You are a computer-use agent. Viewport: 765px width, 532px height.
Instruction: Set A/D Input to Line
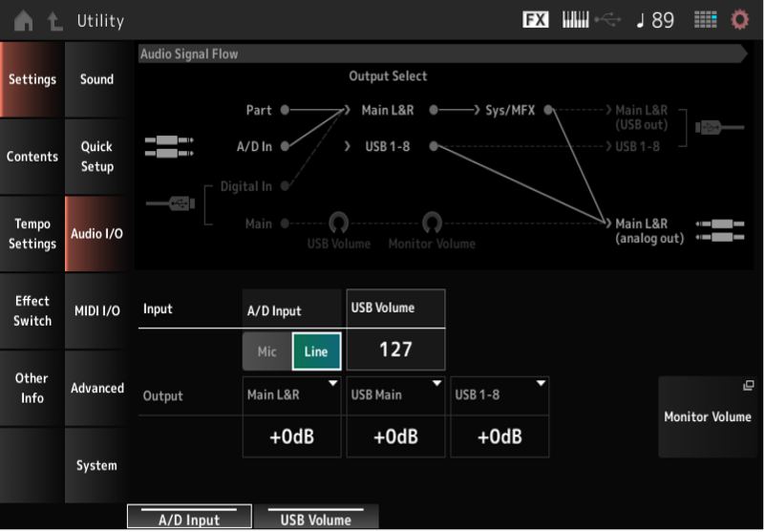click(x=315, y=351)
